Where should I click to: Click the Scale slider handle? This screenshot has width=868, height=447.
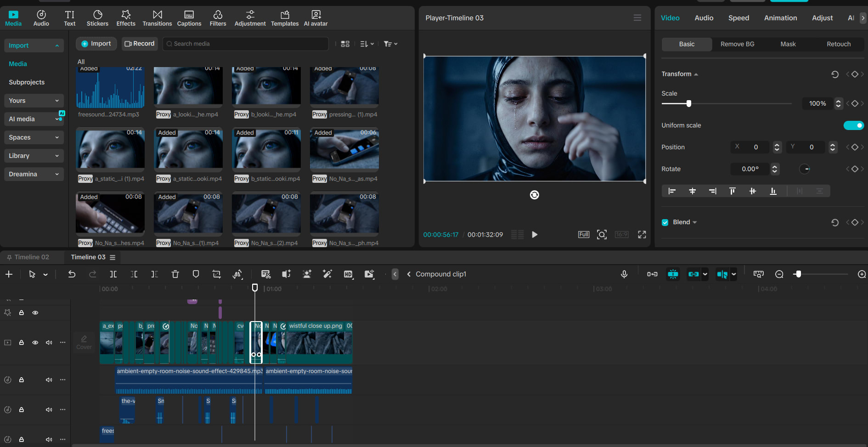pos(688,104)
